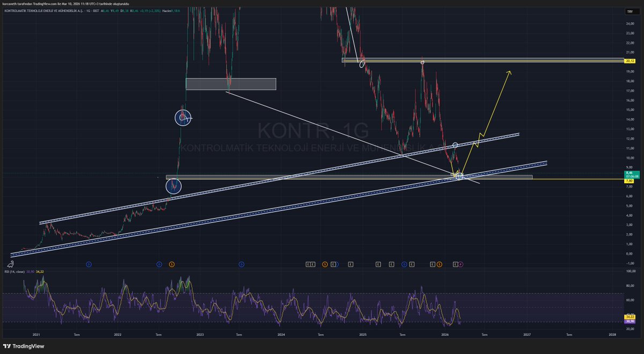
Task: Click the 2023 time axis label
Action: pyautogui.click(x=200, y=334)
